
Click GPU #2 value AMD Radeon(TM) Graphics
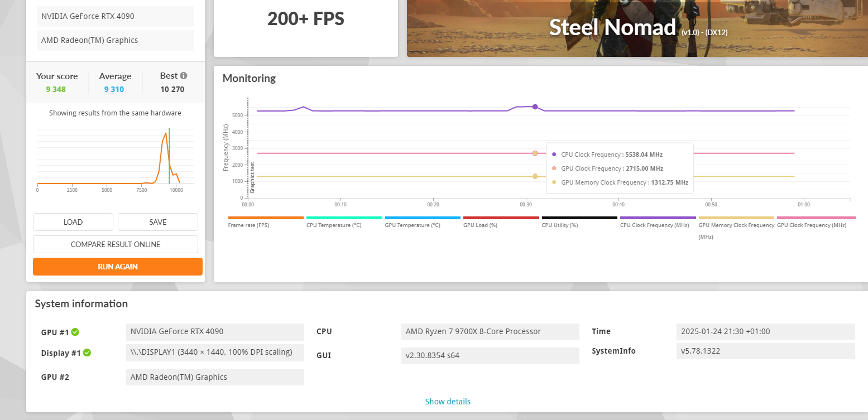click(215, 377)
